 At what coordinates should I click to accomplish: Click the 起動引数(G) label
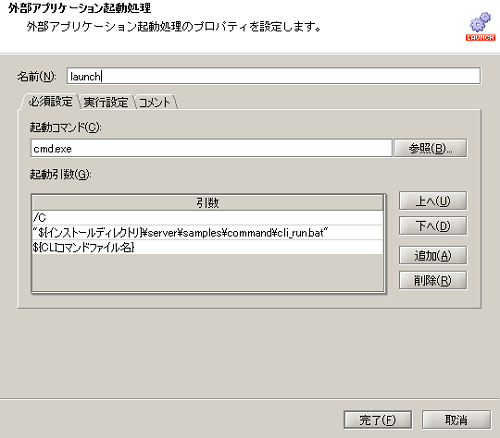coord(61,174)
